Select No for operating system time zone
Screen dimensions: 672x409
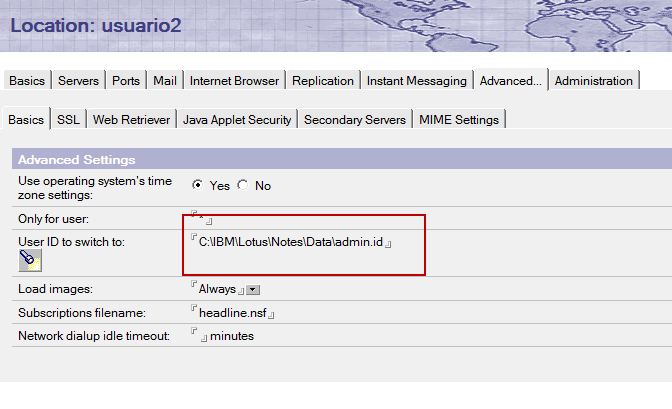point(243,185)
